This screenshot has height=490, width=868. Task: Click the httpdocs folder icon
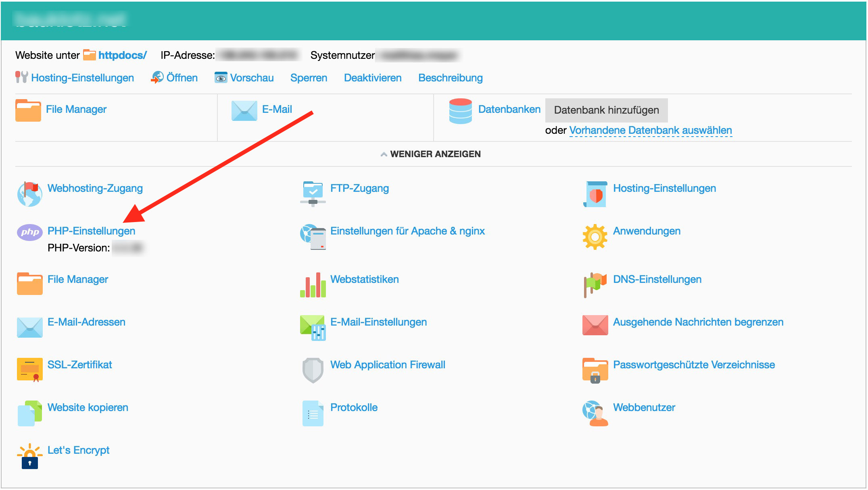pyautogui.click(x=90, y=55)
